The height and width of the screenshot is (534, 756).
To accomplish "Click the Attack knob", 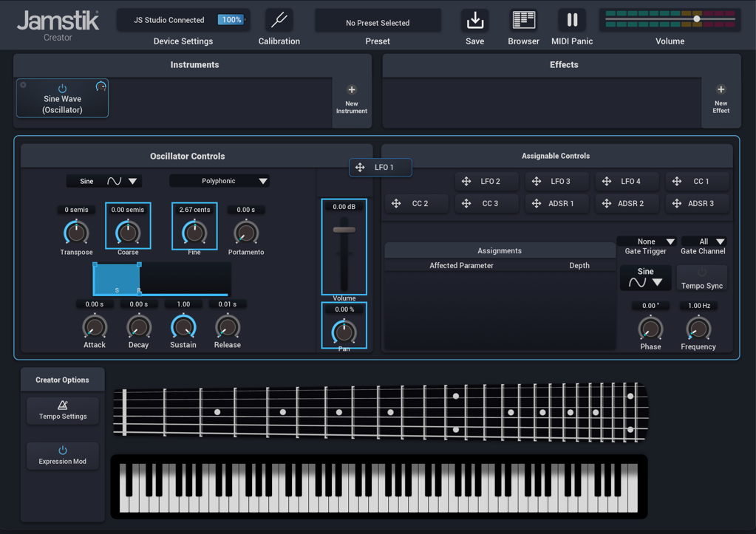I will [x=95, y=326].
